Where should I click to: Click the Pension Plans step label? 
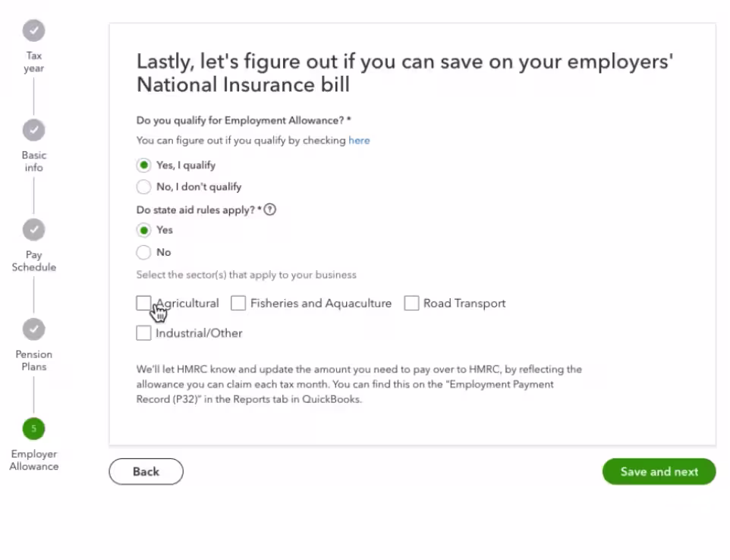tap(34, 360)
